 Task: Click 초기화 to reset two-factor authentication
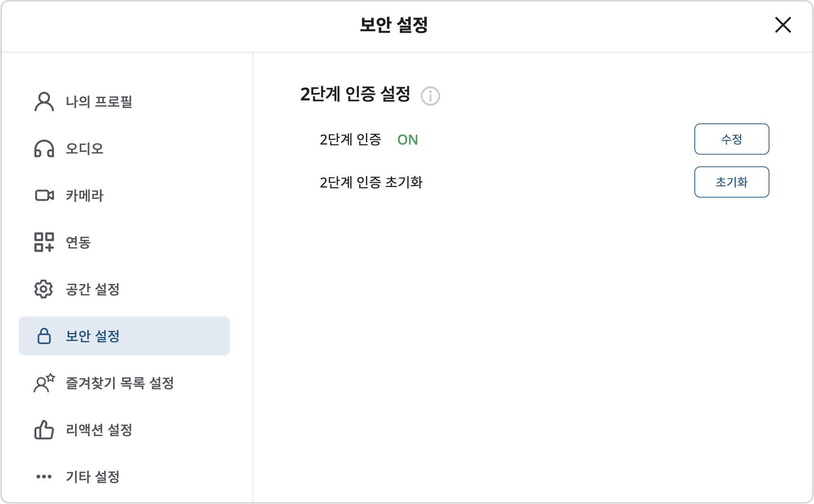coord(732,182)
